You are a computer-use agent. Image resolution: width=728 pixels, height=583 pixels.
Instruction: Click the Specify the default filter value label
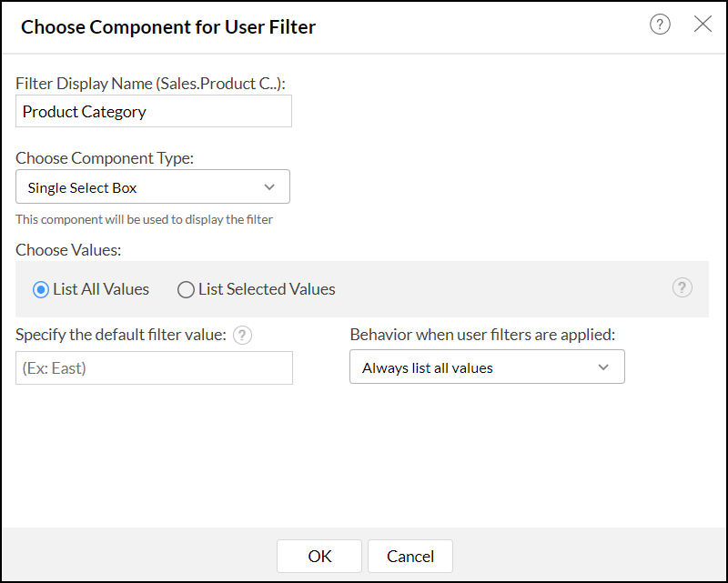[x=120, y=334]
